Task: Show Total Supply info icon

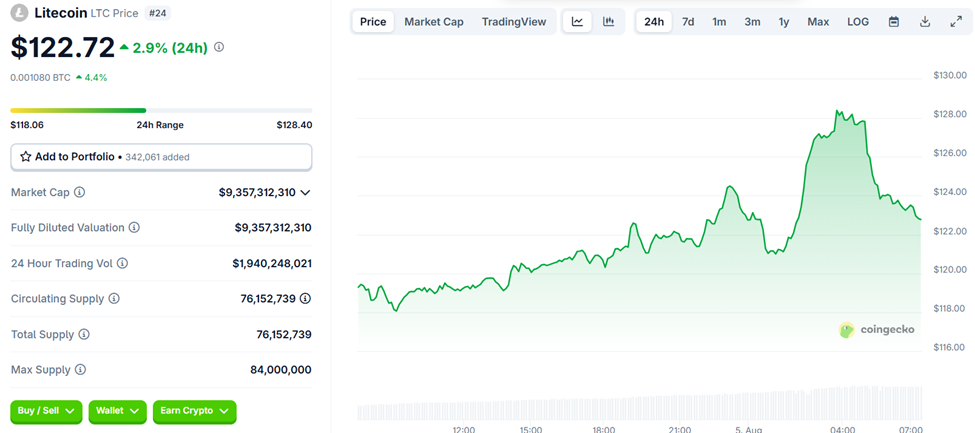Action: click(84, 334)
